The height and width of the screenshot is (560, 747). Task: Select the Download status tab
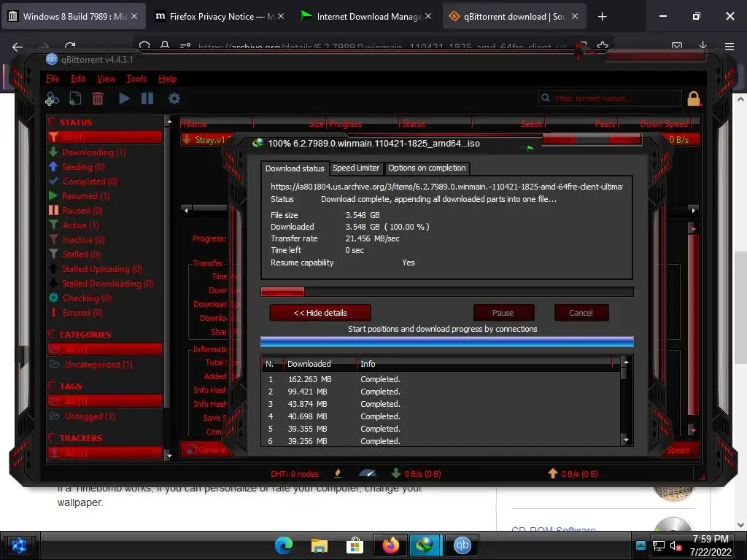pos(295,168)
